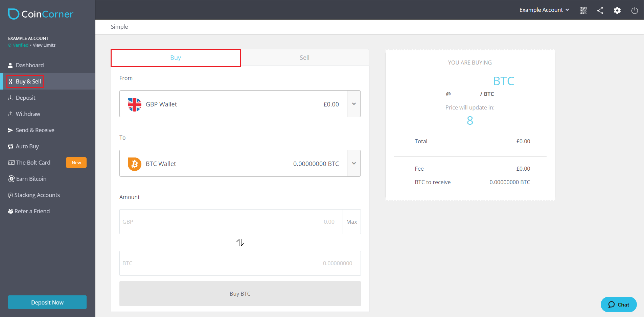Click the orange New badge
Viewport: 644px width, 317px height.
pyautogui.click(x=76, y=163)
